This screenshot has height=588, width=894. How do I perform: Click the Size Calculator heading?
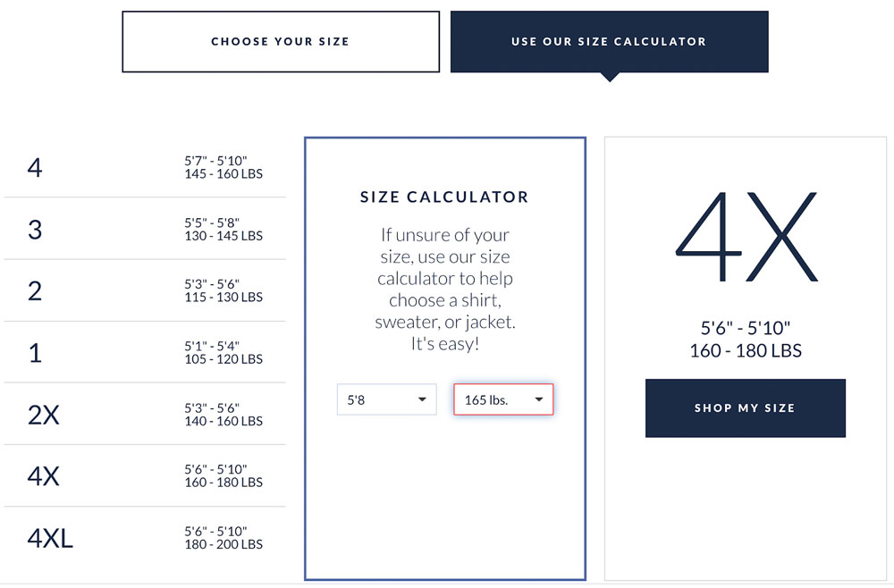[x=444, y=197]
